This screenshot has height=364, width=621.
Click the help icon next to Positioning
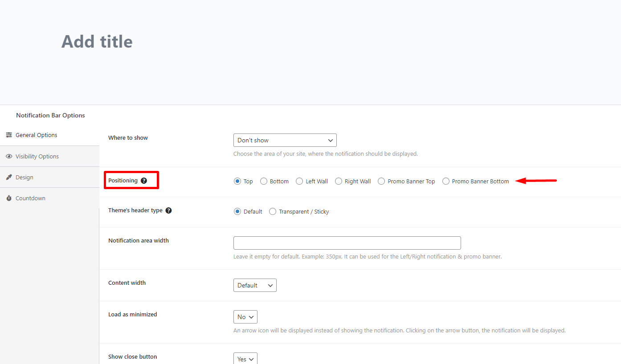click(x=144, y=181)
